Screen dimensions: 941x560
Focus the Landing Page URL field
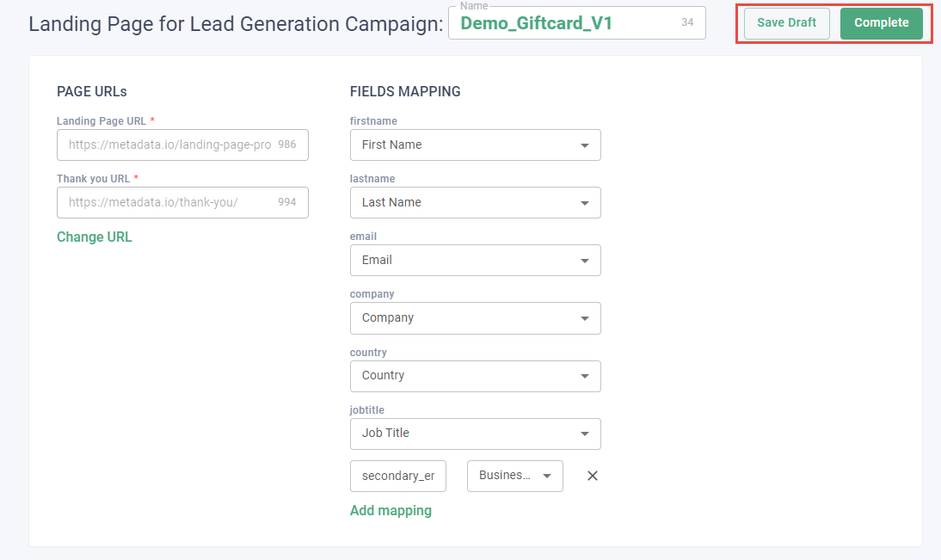coord(170,145)
